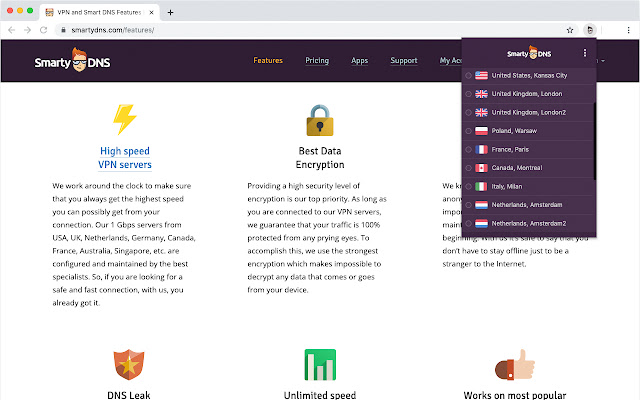Screen dimensions: 640x400
Task: Click Poland, Warsaw server name
Action: (514, 131)
